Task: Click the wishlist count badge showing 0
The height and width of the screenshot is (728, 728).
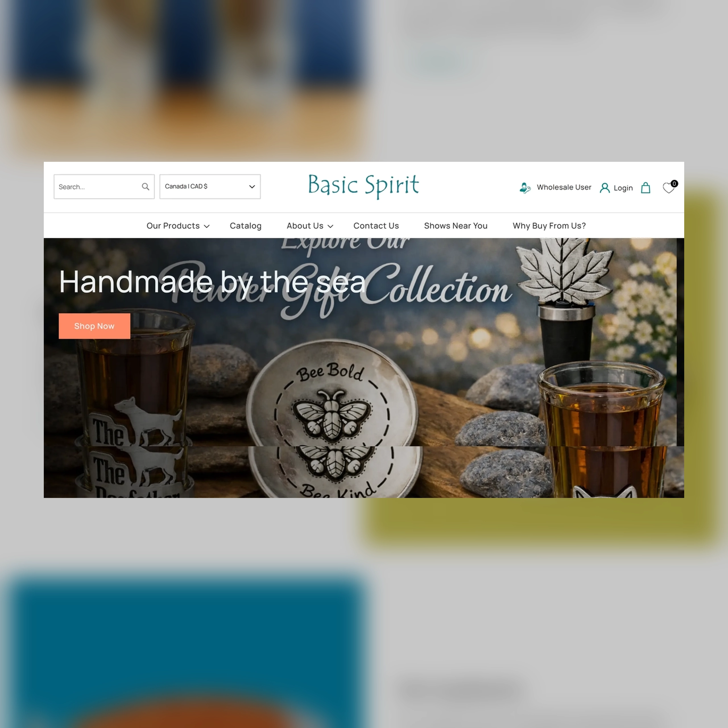Action: (674, 183)
